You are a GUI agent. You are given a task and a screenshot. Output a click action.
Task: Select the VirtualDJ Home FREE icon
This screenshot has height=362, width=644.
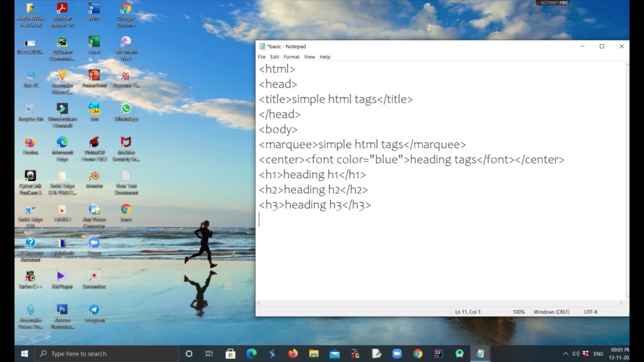click(94, 149)
